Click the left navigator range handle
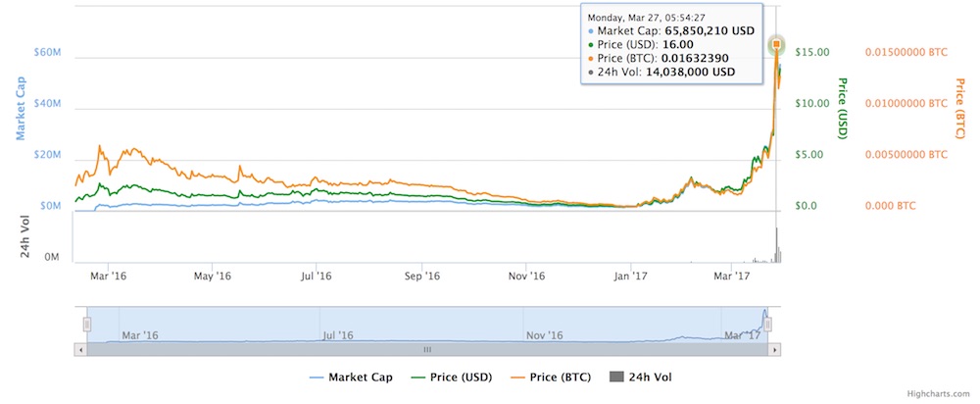 (x=87, y=324)
